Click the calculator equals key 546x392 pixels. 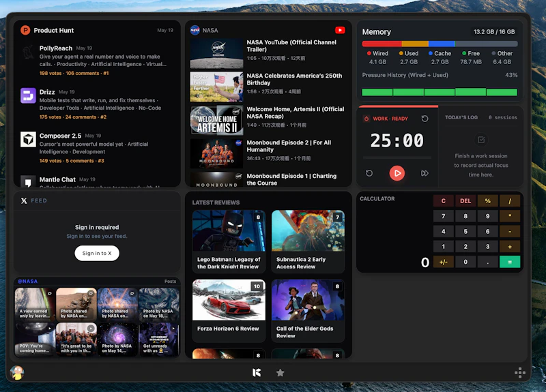(510, 262)
